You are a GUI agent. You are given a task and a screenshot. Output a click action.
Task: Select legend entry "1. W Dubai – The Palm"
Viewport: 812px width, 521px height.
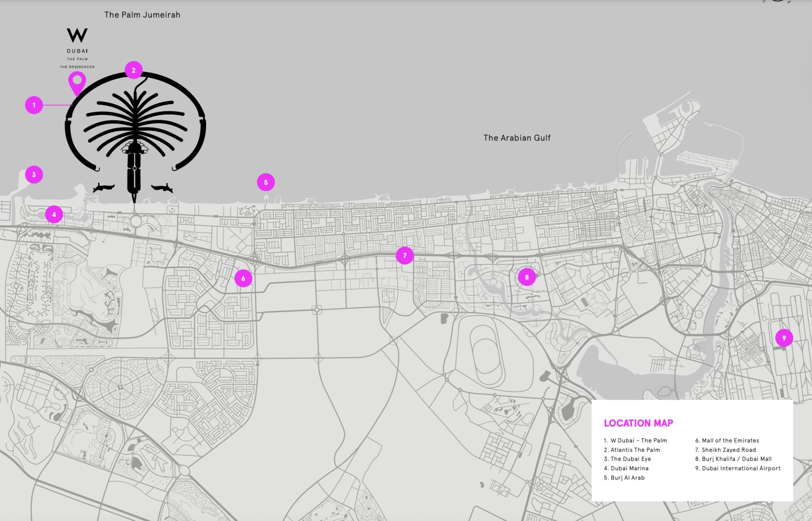click(x=635, y=441)
